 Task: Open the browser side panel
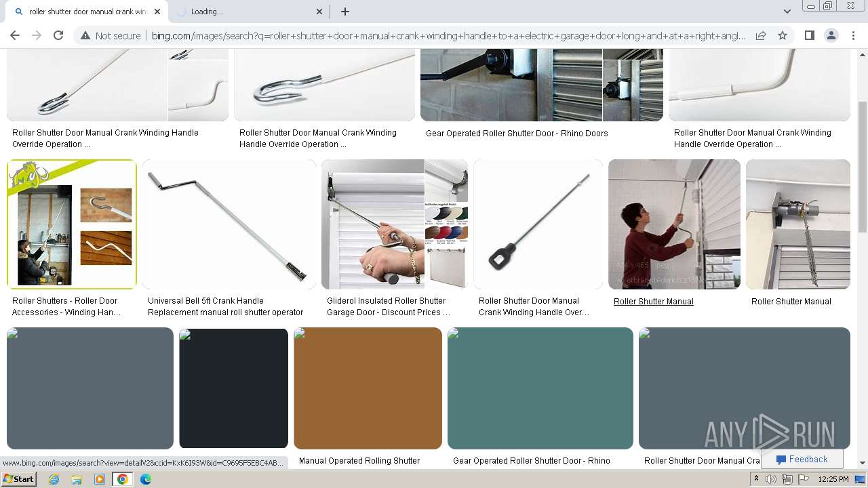[809, 35]
